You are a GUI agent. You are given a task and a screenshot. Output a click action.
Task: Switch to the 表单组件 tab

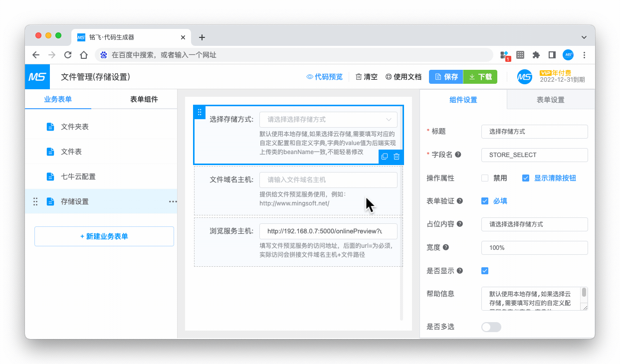(x=144, y=99)
